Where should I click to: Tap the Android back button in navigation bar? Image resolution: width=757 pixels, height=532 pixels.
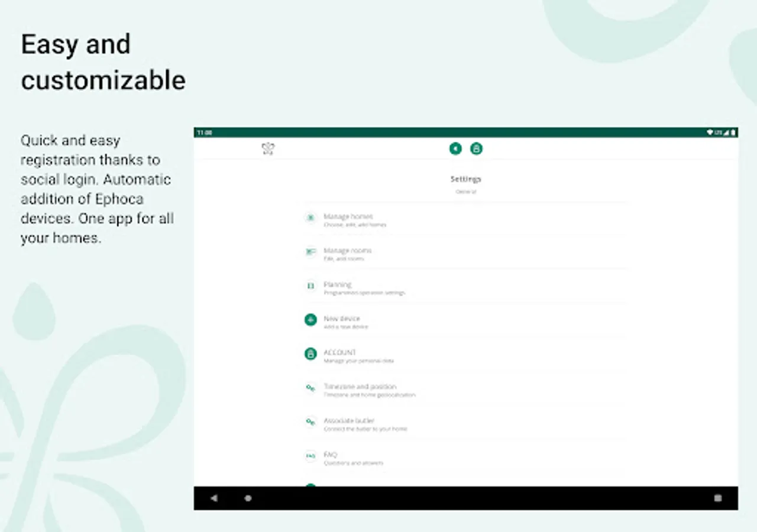(214, 498)
